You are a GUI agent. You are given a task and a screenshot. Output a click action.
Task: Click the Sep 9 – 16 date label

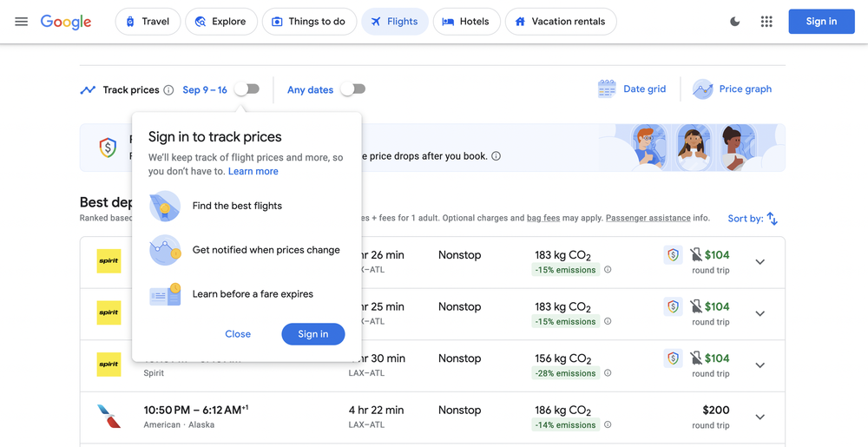[x=205, y=90]
